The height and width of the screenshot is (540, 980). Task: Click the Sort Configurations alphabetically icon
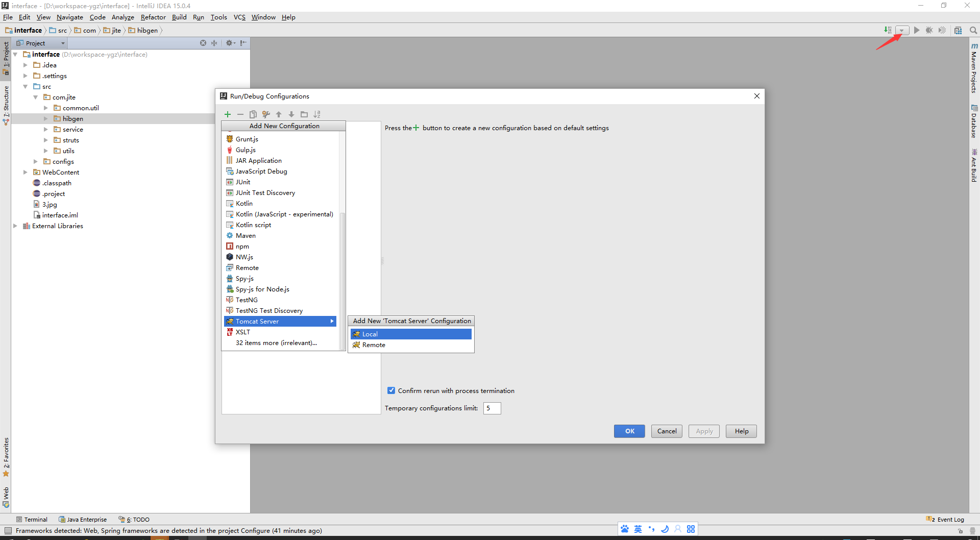click(x=317, y=114)
